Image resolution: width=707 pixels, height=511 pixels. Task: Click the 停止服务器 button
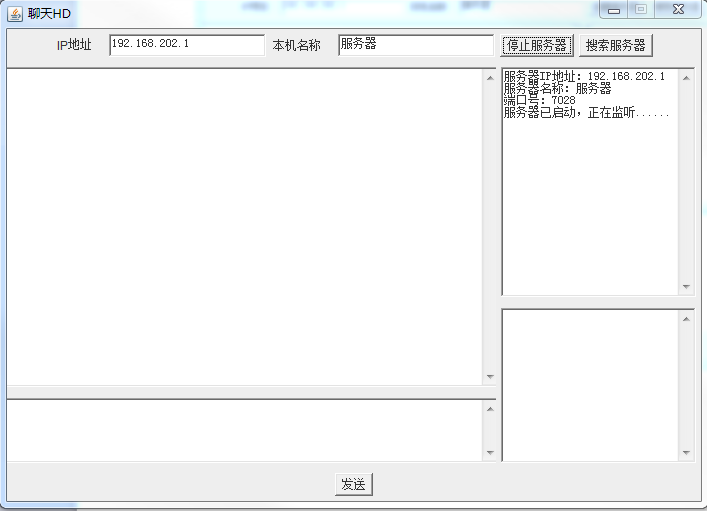point(537,46)
